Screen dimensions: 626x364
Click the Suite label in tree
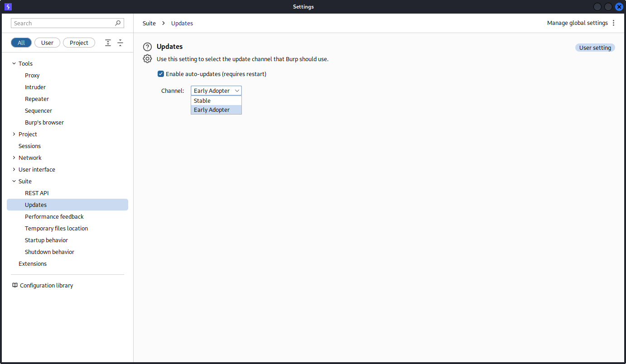[25, 181]
